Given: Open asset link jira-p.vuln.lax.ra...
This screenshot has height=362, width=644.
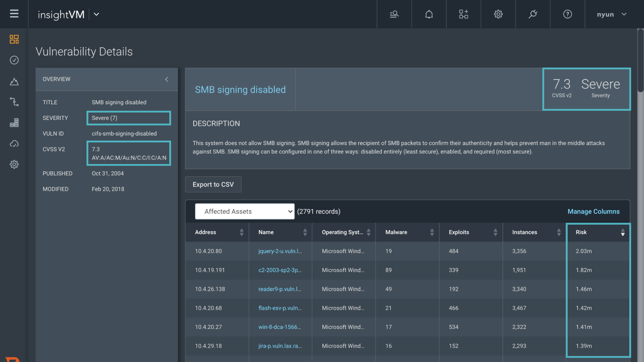Looking at the screenshot, I should [280, 346].
